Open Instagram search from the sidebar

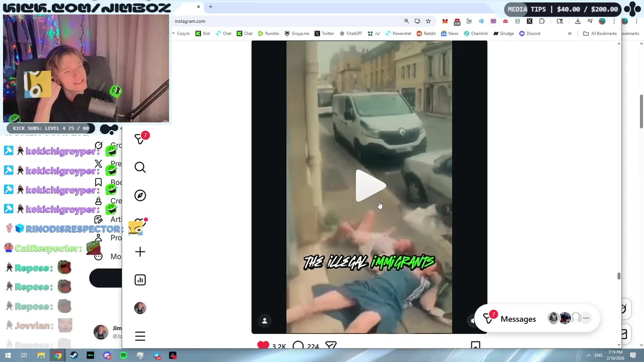[x=140, y=167]
